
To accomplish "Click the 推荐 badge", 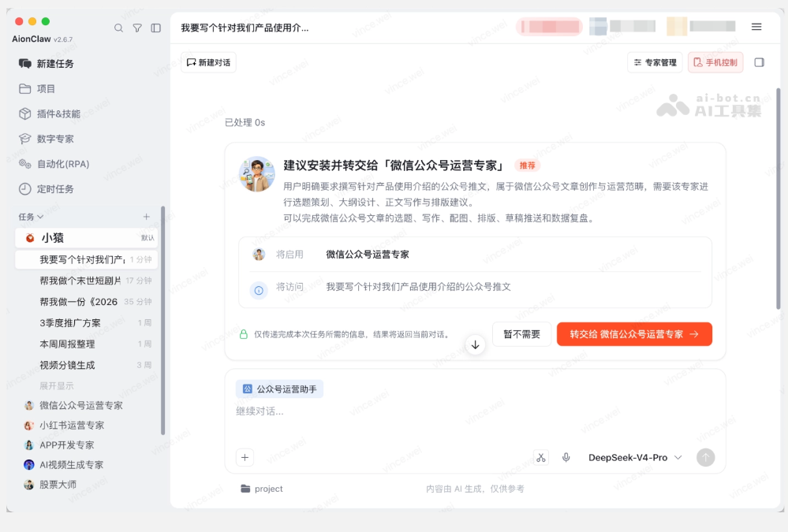I will 527,166.
